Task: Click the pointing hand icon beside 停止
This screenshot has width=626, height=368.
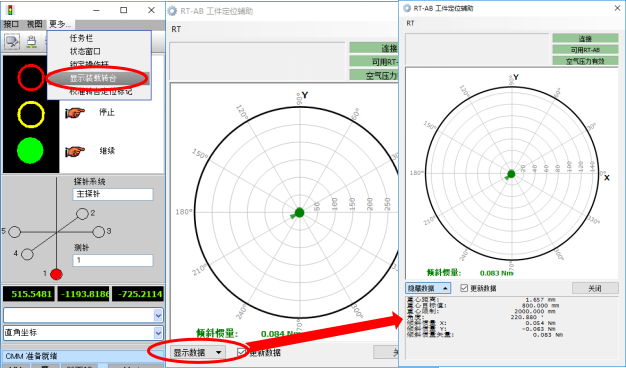Action: (x=75, y=113)
